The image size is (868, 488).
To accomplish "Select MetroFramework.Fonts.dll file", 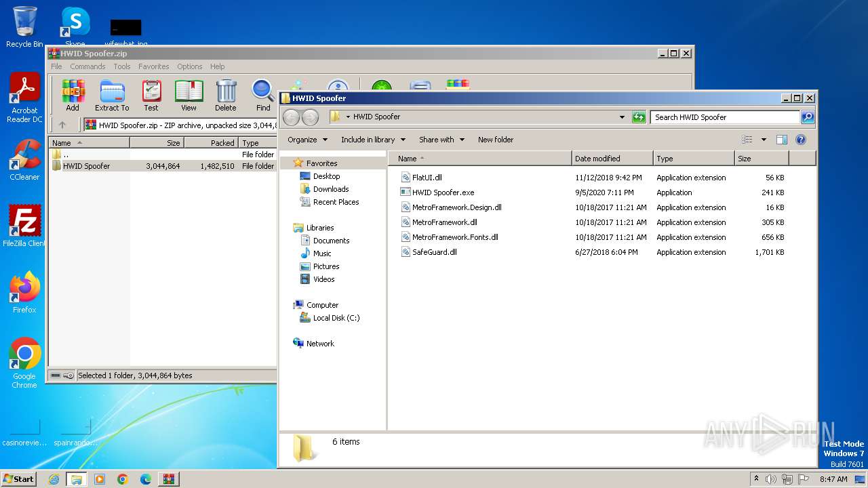I will (x=455, y=237).
